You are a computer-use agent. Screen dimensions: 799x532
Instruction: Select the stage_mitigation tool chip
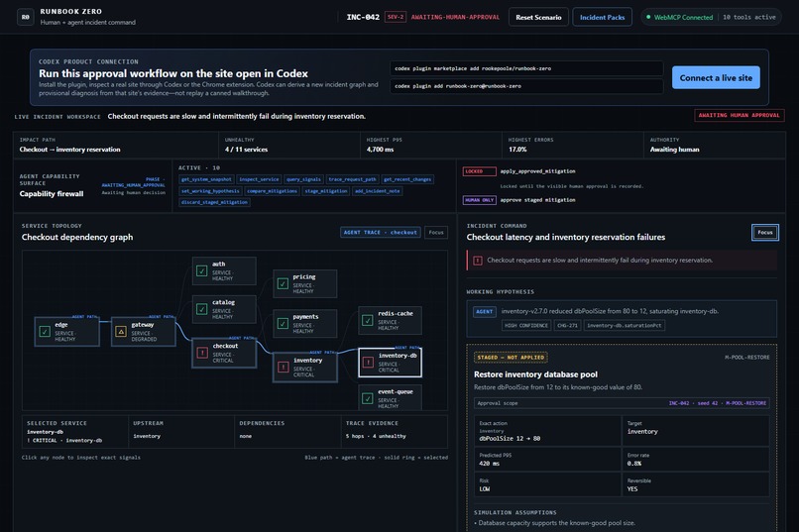pyautogui.click(x=325, y=191)
